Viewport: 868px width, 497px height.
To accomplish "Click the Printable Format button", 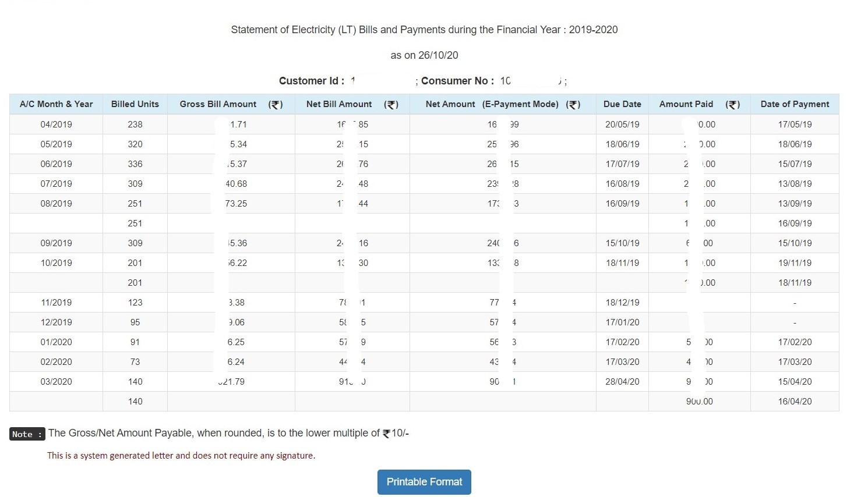I will pyautogui.click(x=424, y=482).
